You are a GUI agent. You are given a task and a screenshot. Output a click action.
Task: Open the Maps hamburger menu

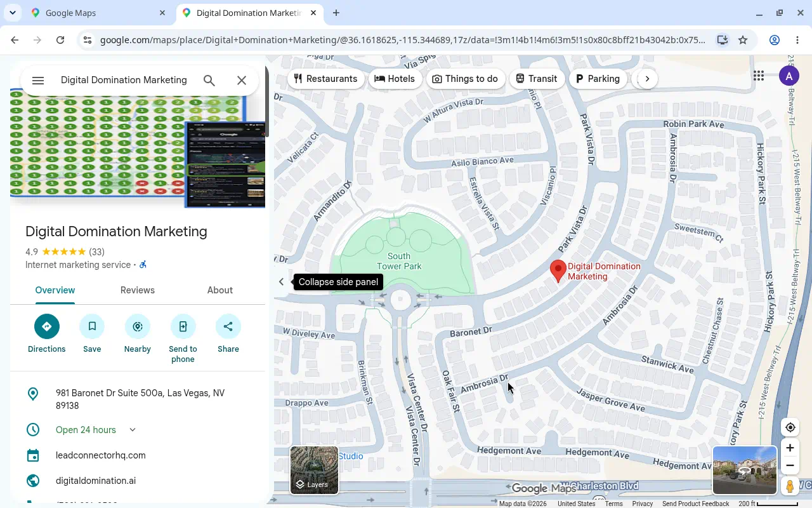38,80
